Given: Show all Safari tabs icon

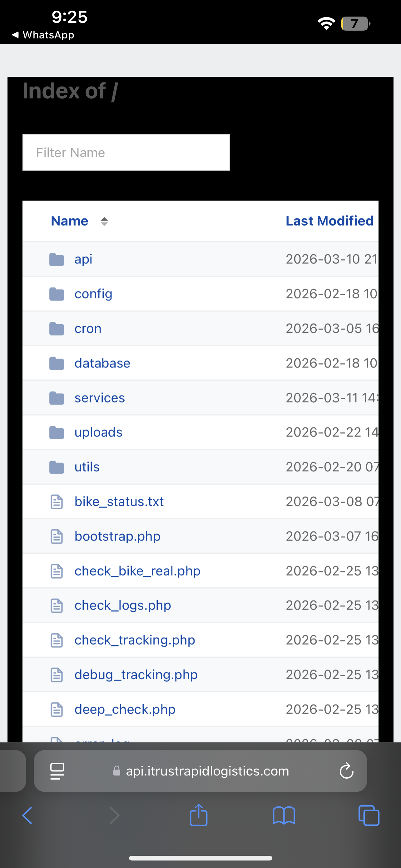Looking at the screenshot, I should click(369, 816).
